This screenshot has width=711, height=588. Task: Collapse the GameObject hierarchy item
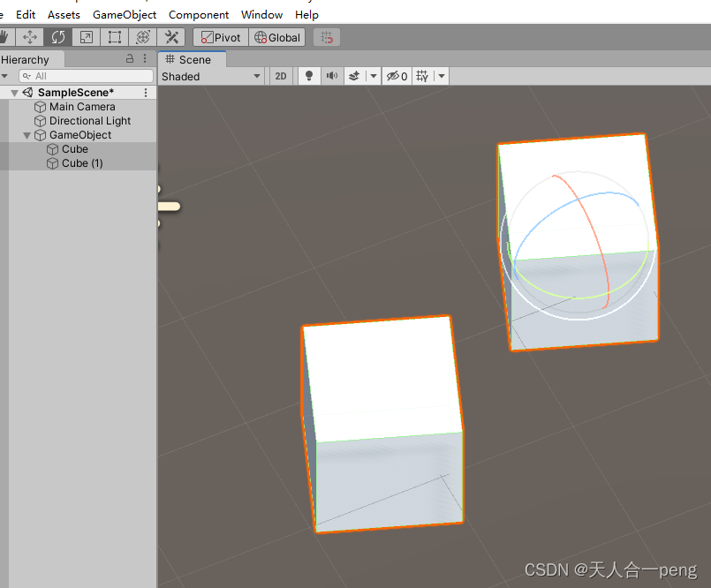27,134
